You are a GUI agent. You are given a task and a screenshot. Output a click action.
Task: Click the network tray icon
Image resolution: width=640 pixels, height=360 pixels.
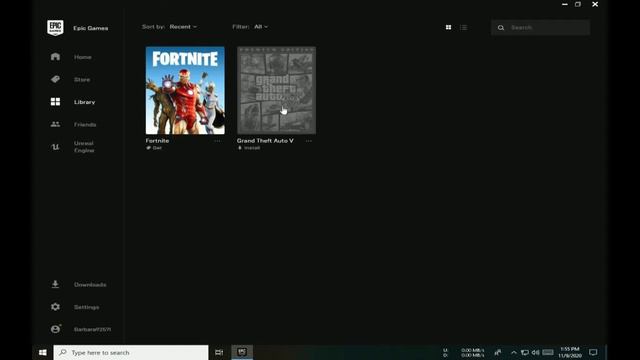point(525,352)
